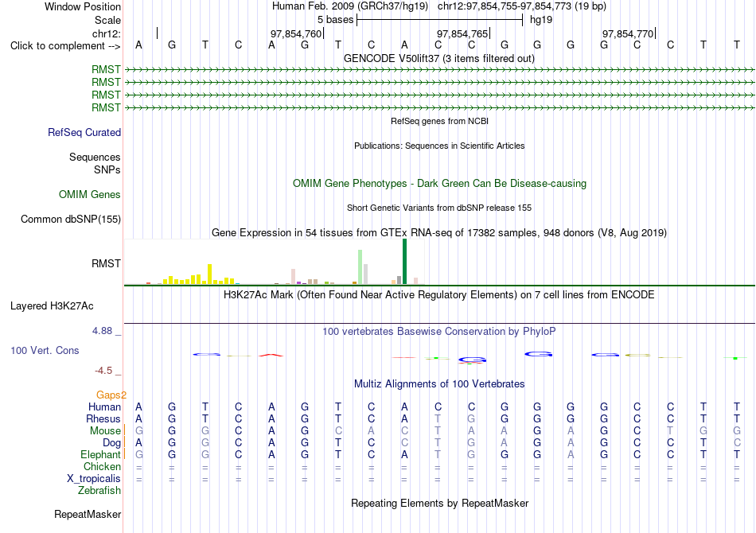756x533 pixels.
Task: Click the 100 Vert. Cons label
Action: coord(45,350)
